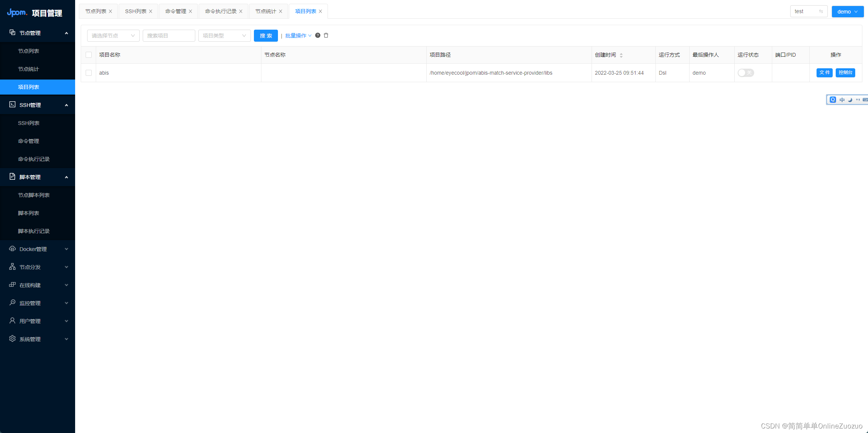Open the 控制台 for project abis

(845, 72)
